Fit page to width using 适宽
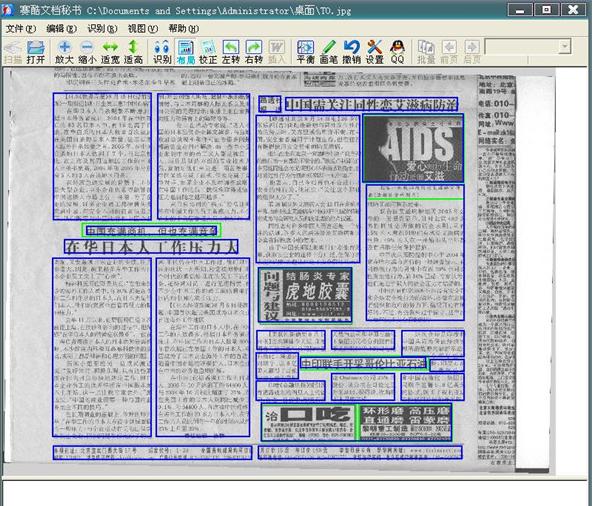The image size is (593, 506). [110, 52]
